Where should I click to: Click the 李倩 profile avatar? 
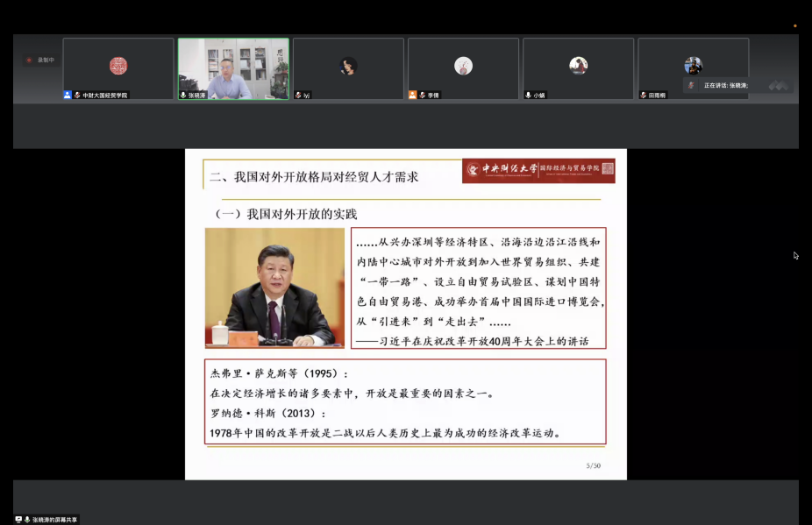click(x=463, y=66)
